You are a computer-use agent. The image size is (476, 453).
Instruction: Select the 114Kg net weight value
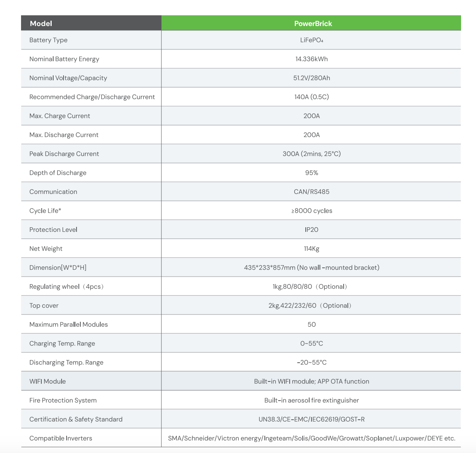pos(311,249)
